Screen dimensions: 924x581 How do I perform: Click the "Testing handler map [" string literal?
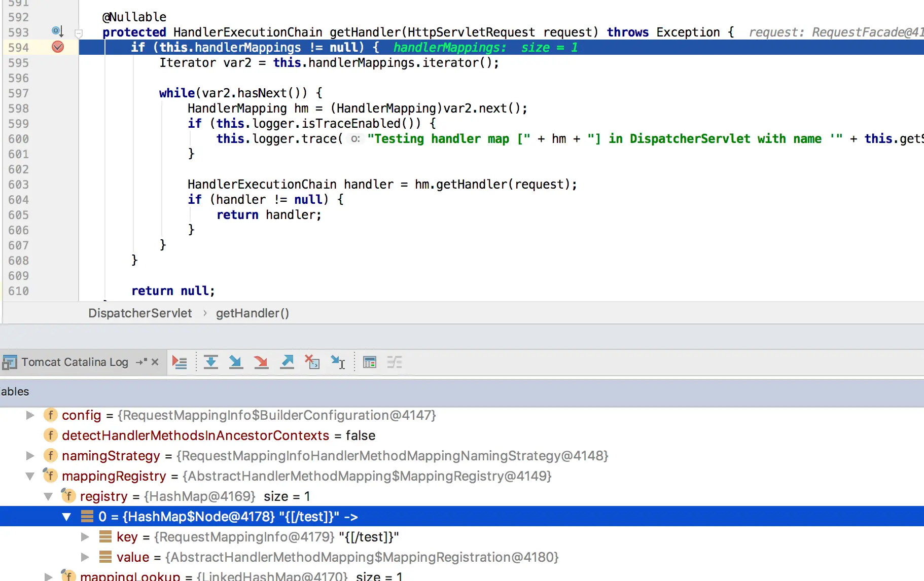[449, 139]
